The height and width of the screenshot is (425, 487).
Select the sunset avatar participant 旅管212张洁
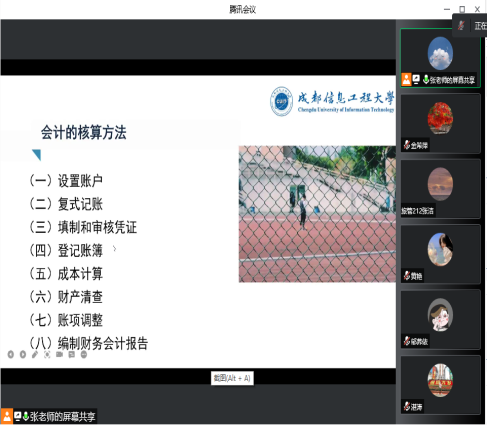click(x=440, y=189)
